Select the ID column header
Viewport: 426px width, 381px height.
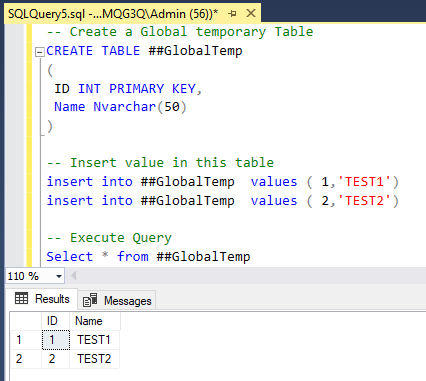[56, 321]
